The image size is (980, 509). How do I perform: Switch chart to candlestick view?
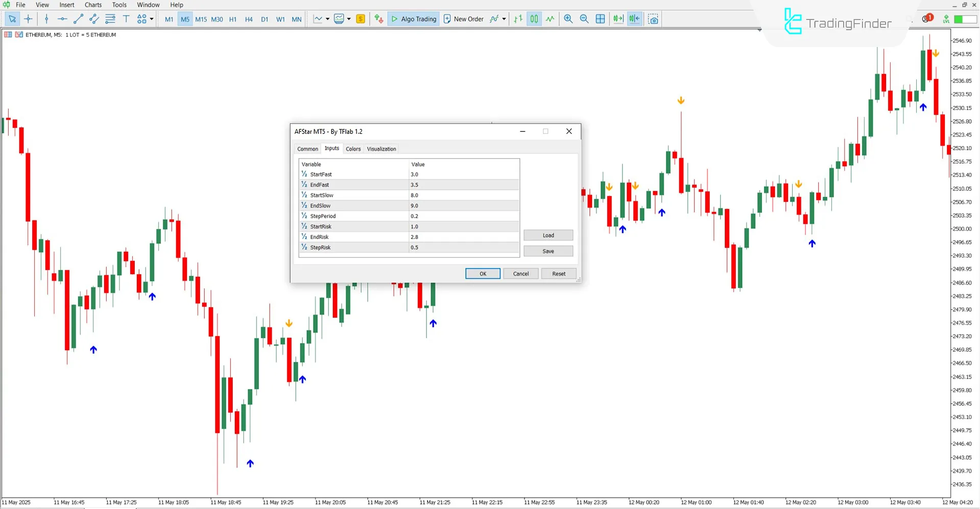click(x=534, y=19)
